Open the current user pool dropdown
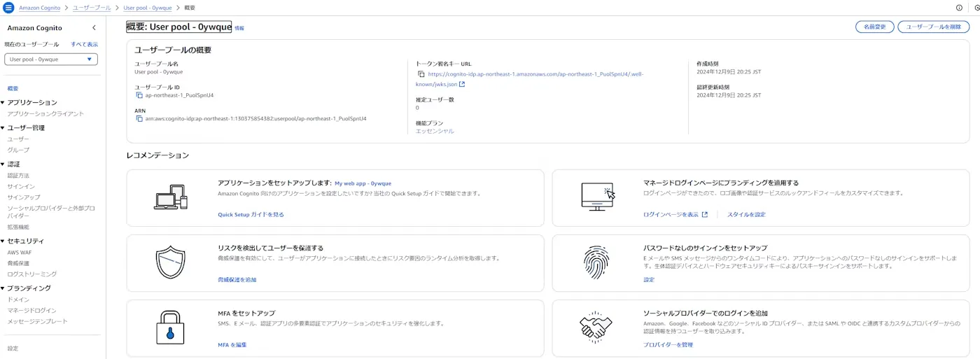 click(51, 59)
